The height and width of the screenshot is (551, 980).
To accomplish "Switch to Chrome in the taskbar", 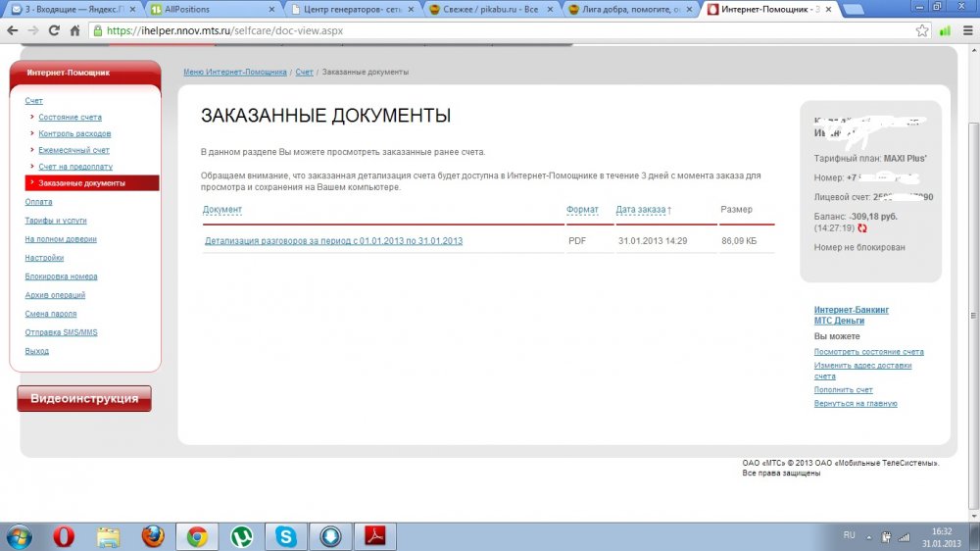I will (x=197, y=536).
